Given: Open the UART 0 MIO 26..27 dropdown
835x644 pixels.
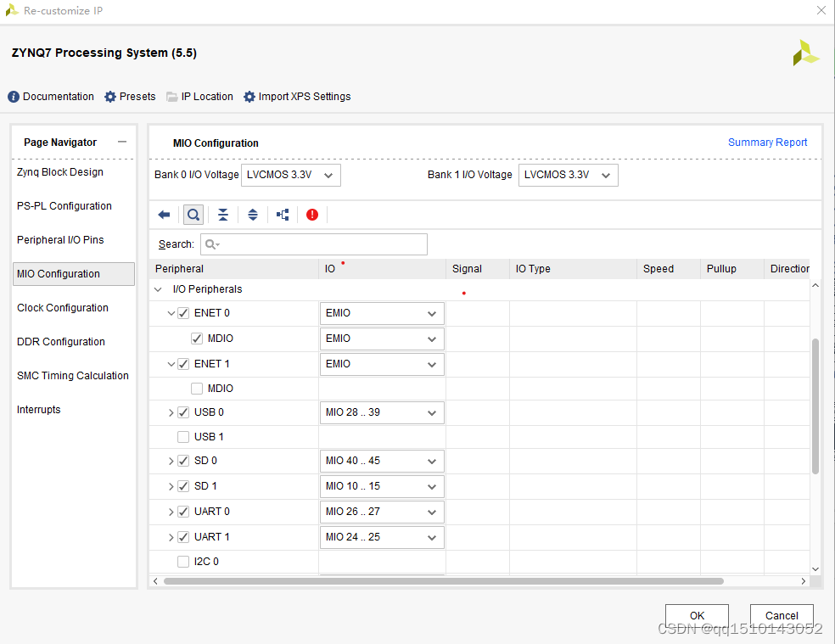Looking at the screenshot, I should [x=382, y=512].
